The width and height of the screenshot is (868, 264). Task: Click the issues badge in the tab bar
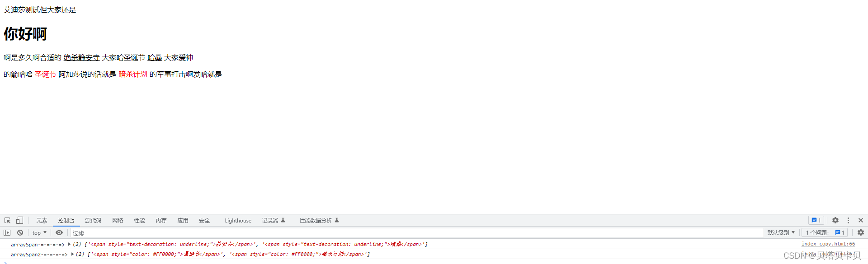(x=816, y=220)
